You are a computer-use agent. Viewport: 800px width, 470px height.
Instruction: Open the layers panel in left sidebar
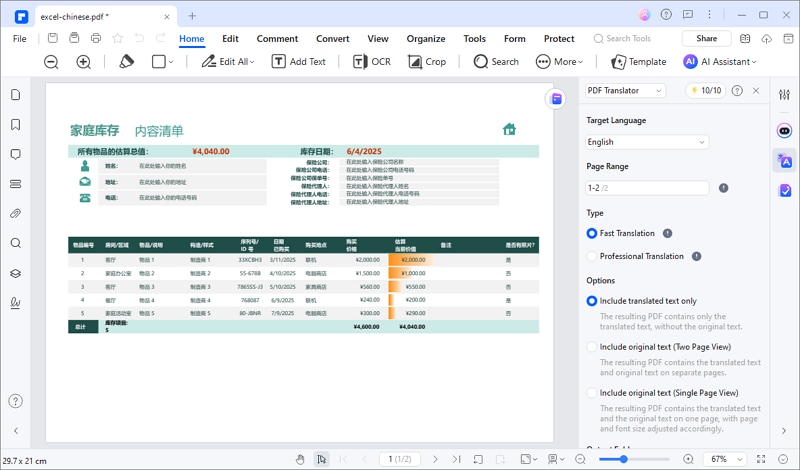click(x=16, y=273)
